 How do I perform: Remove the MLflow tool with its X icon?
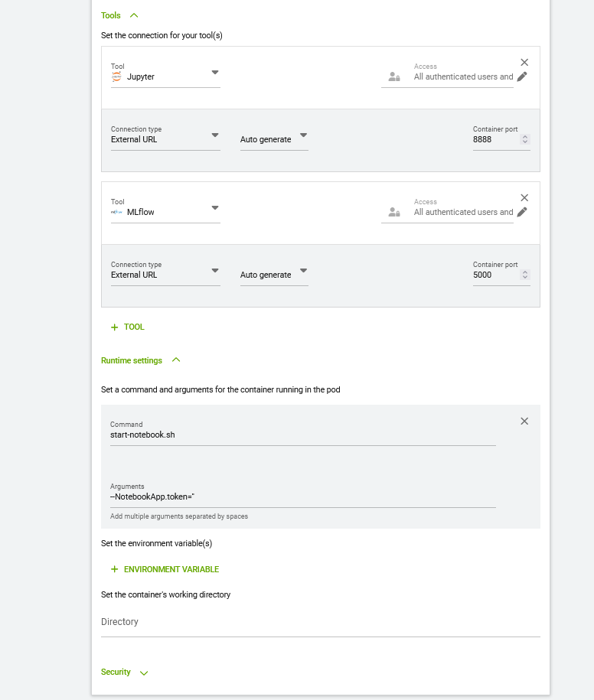point(524,198)
